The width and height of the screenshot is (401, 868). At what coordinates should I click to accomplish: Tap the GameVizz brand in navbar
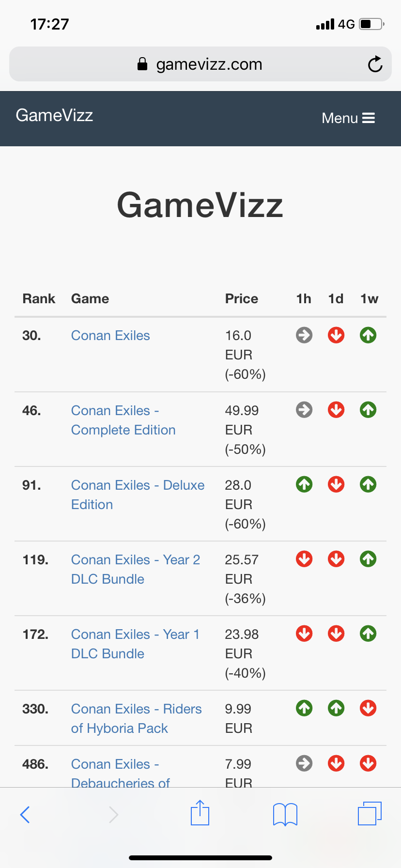[54, 115]
